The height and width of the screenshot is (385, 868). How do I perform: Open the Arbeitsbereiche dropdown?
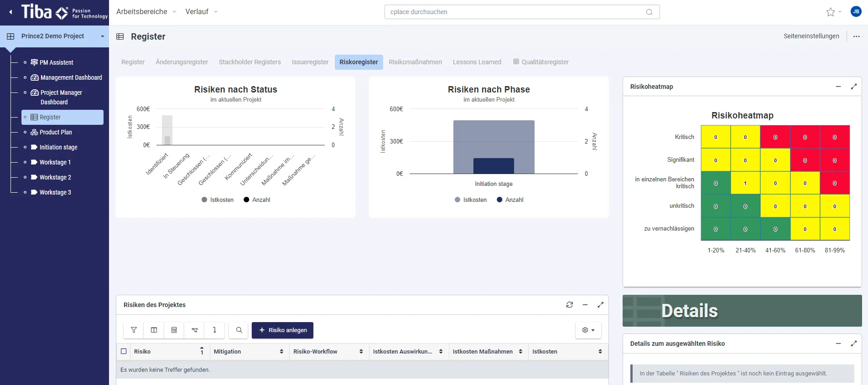[x=146, y=12]
